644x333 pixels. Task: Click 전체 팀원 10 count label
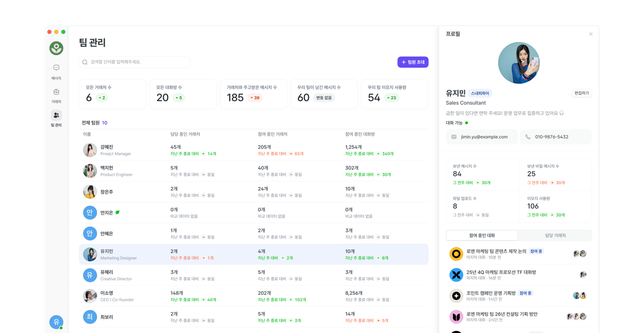pos(94,123)
